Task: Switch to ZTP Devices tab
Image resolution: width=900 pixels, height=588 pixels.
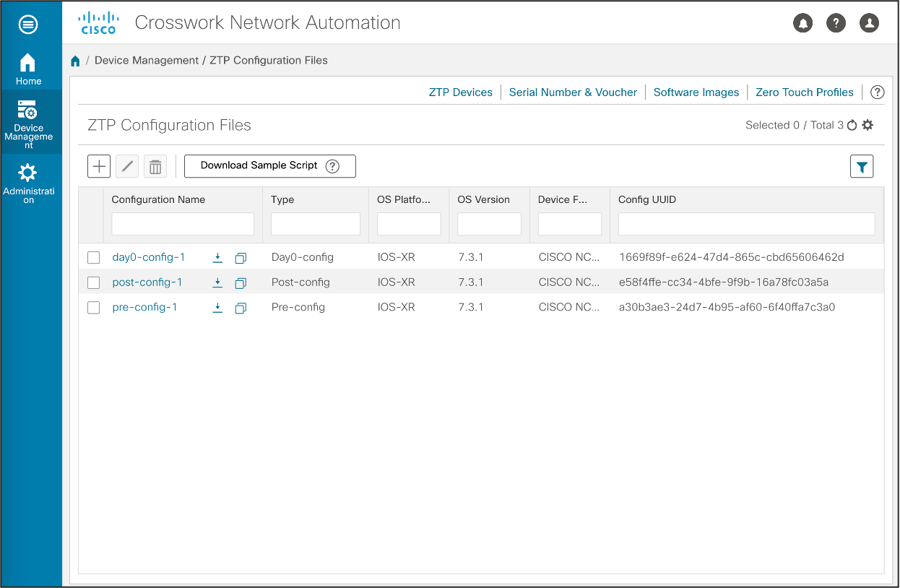Action: click(461, 92)
